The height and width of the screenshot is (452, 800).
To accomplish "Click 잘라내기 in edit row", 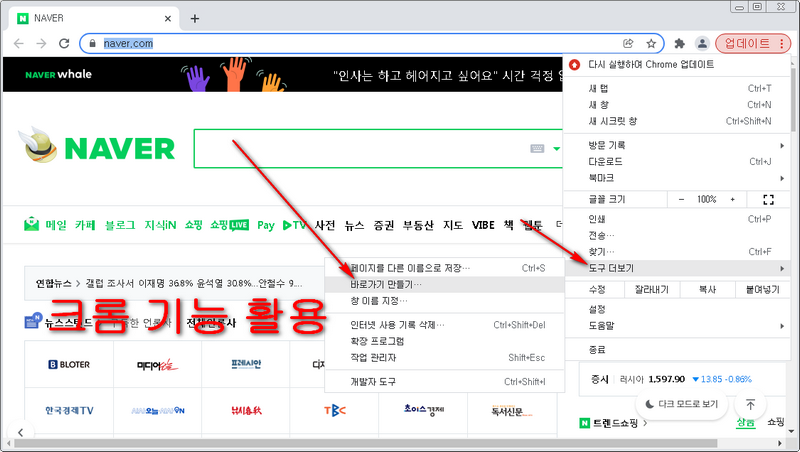I will click(652, 290).
